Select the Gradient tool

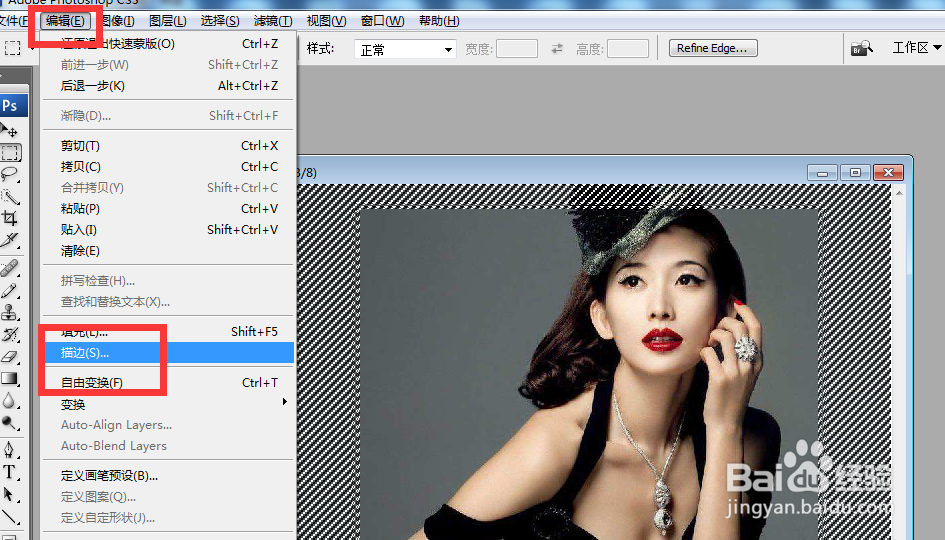point(10,378)
